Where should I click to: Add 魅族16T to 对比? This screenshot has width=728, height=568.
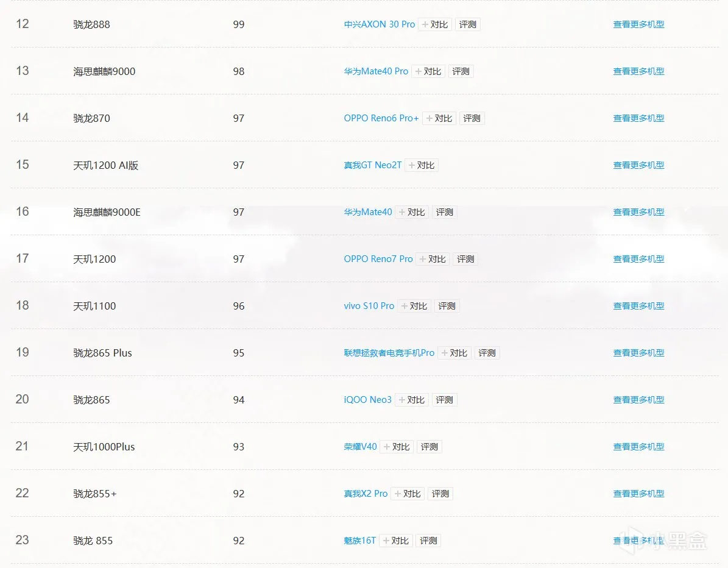(x=395, y=541)
